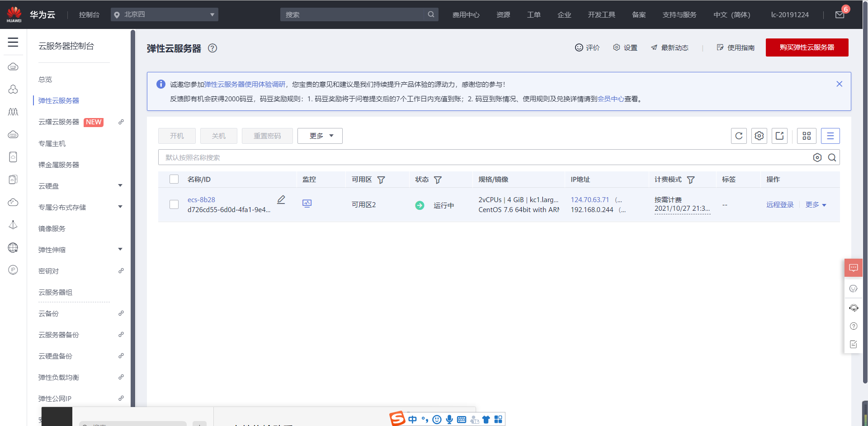Open 资源 in the top menu

(x=503, y=15)
